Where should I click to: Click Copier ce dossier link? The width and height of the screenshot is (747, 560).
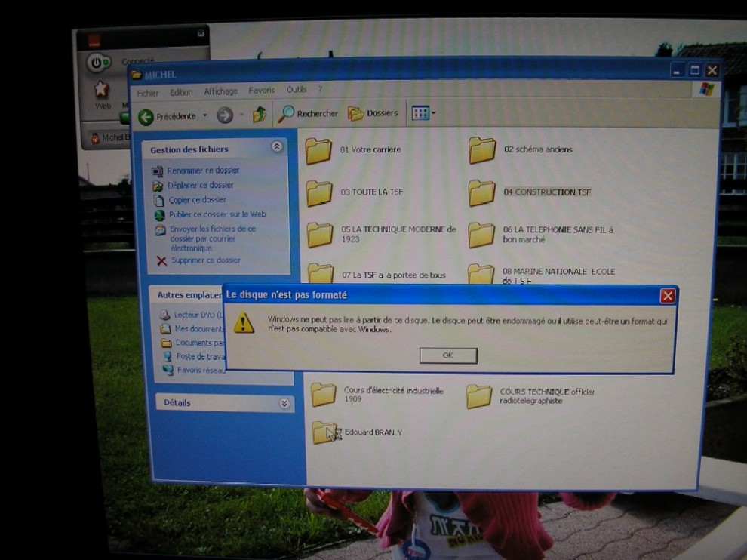point(197,200)
